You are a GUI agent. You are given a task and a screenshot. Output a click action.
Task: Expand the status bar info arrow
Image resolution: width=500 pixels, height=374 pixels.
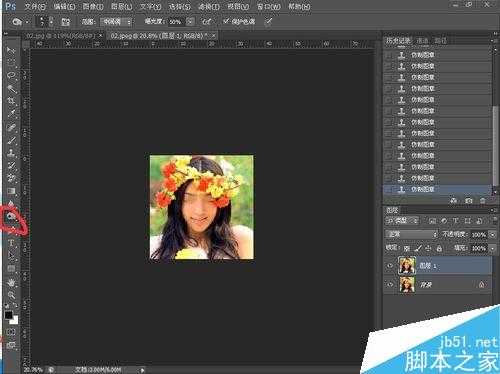tap(143, 370)
